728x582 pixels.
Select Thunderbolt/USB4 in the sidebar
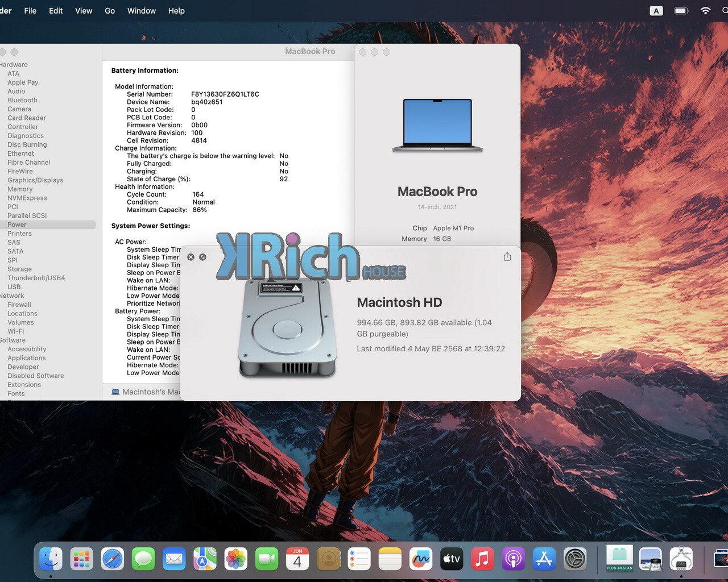[36, 277]
